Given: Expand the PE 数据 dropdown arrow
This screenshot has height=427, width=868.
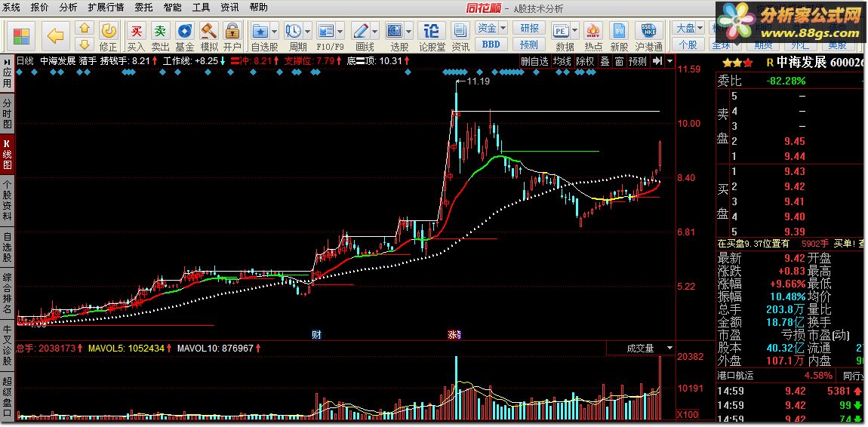Looking at the screenshot, I should pyautogui.click(x=574, y=31).
